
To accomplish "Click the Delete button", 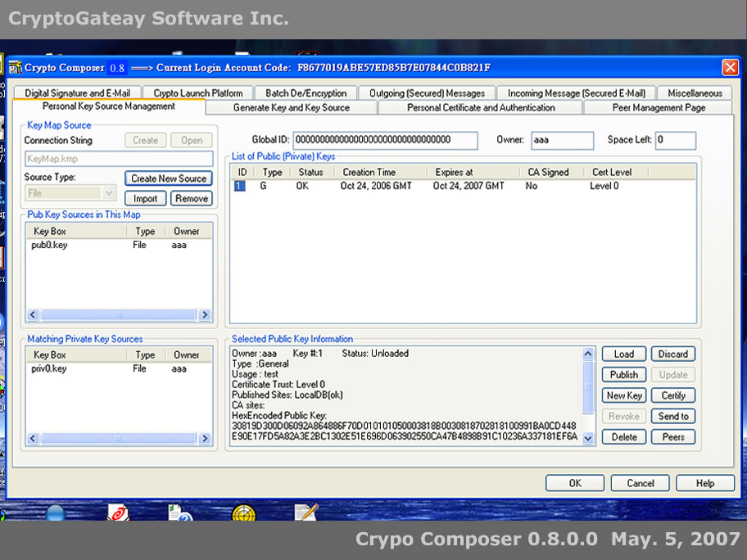I will [x=623, y=436].
